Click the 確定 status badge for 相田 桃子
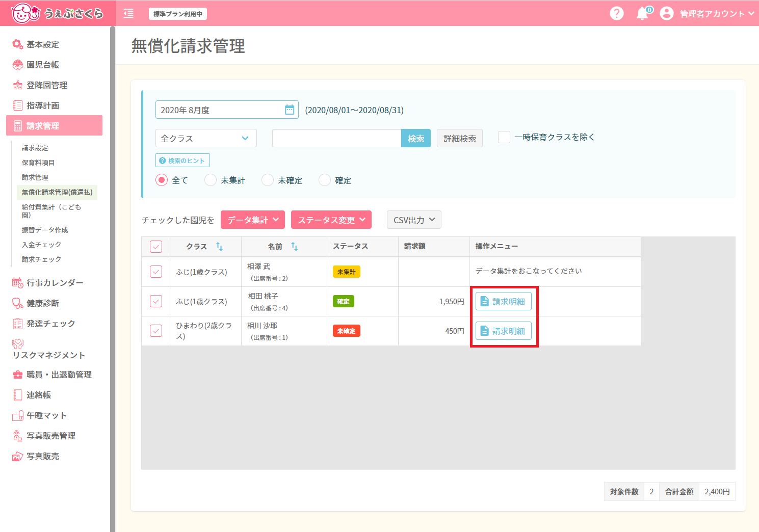759x532 pixels. 344,301
